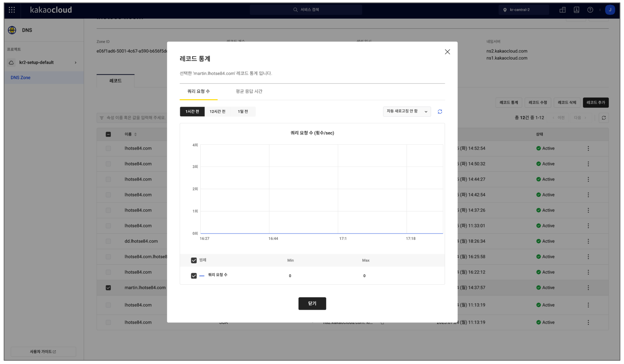624x364 pixels.
Task: Toggle the 범례 legend header checkbox
Action: pyautogui.click(x=194, y=260)
